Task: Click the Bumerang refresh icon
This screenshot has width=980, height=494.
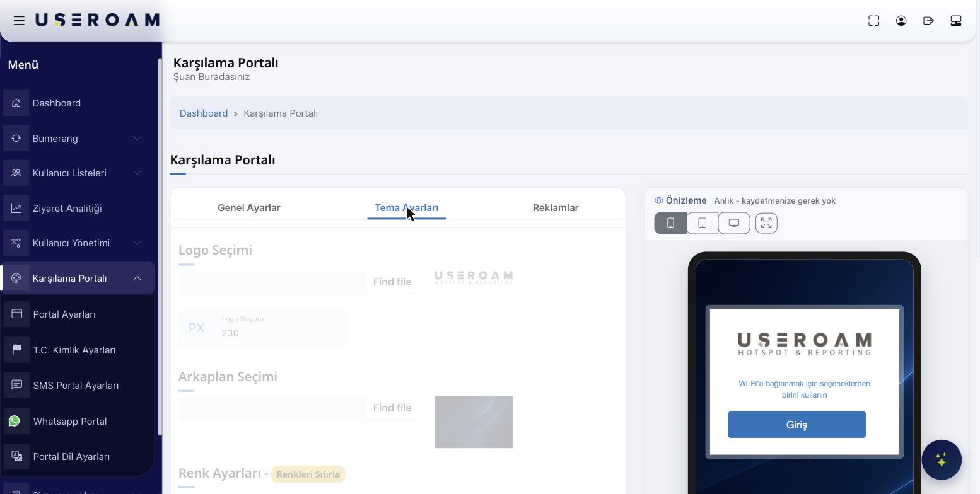Action: [x=16, y=139]
